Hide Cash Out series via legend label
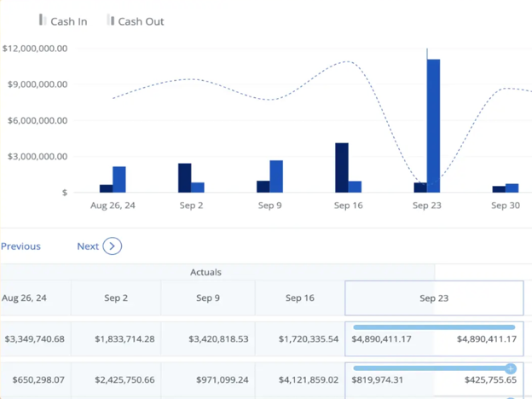The width and height of the screenshot is (532, 399). tap(141, 21)
